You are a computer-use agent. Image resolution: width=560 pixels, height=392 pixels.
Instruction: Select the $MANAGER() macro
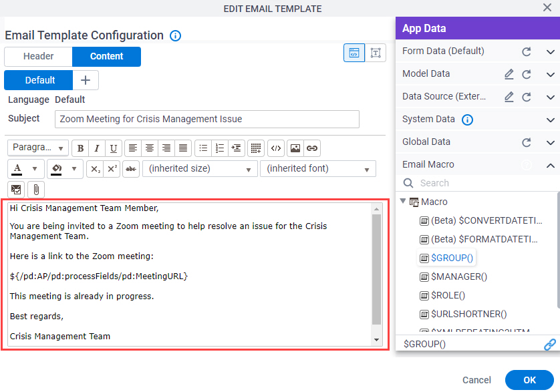[454, 276]
